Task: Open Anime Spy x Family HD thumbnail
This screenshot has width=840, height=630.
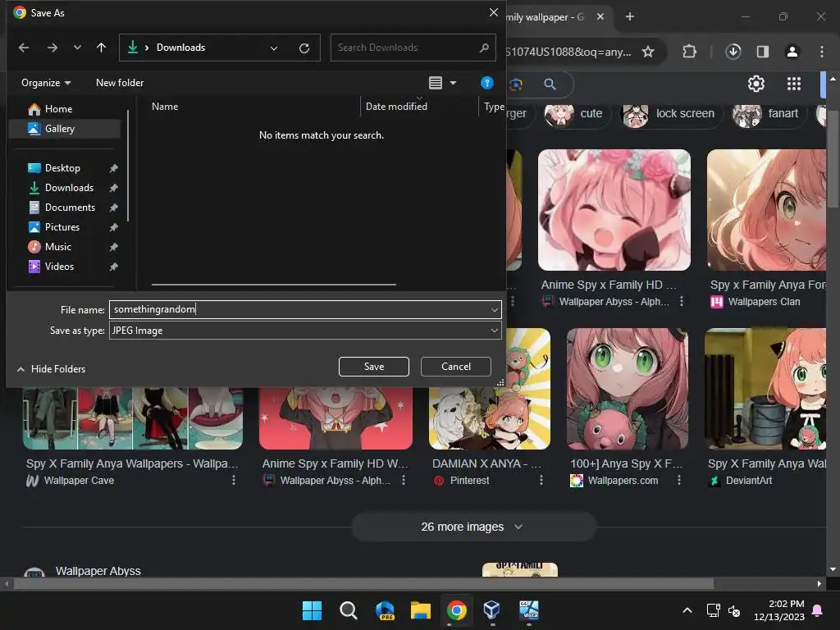Action: coord(614,210)
